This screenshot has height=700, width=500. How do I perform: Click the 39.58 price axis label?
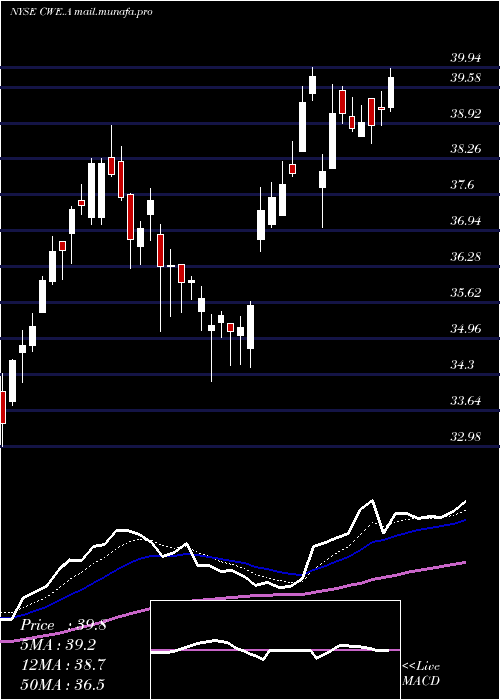(x=466, y=78)
